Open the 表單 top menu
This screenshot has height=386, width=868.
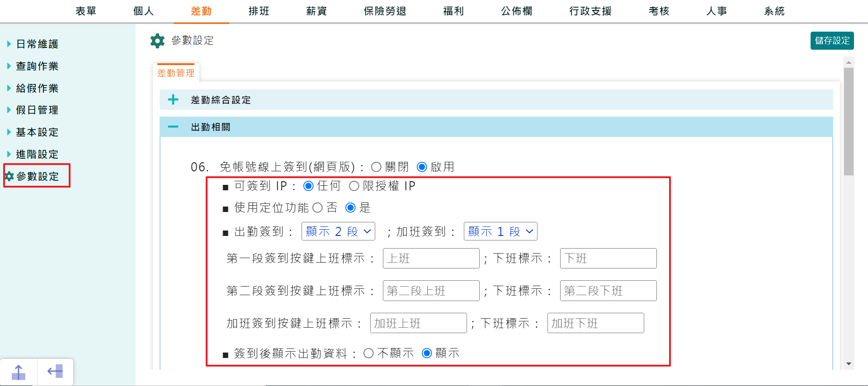(86, 11)
